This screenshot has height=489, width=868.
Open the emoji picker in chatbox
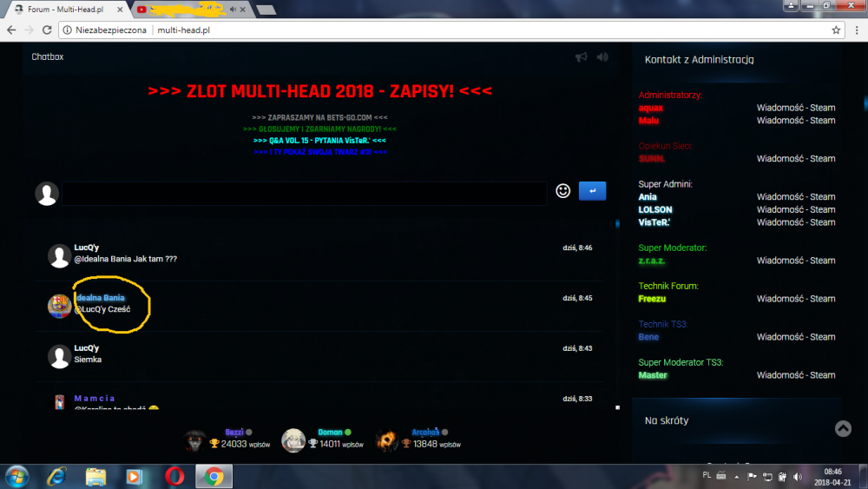click(562, 191)
